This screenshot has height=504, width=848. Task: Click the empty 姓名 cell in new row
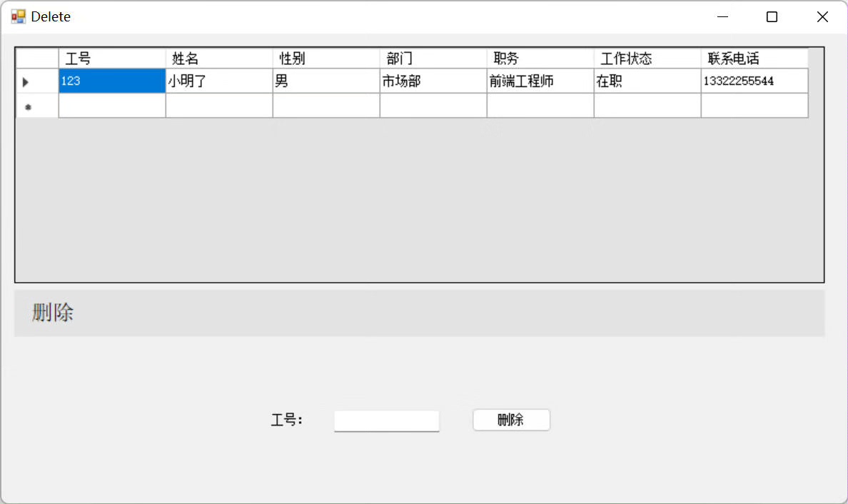219,106
